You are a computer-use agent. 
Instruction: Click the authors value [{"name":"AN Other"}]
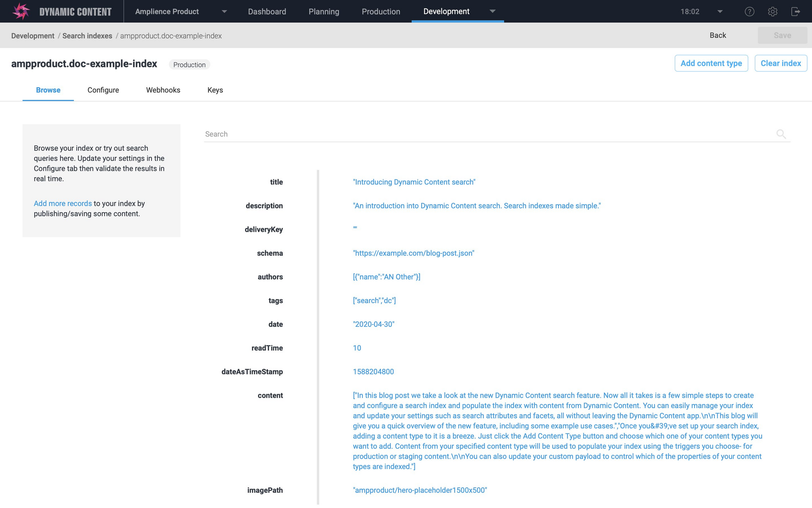pos(387,277)
